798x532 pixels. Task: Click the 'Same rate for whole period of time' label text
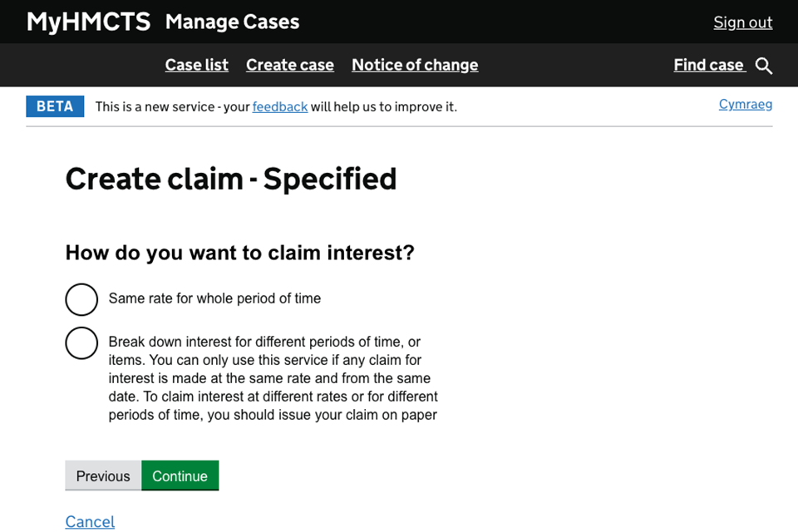coord(214,298)
